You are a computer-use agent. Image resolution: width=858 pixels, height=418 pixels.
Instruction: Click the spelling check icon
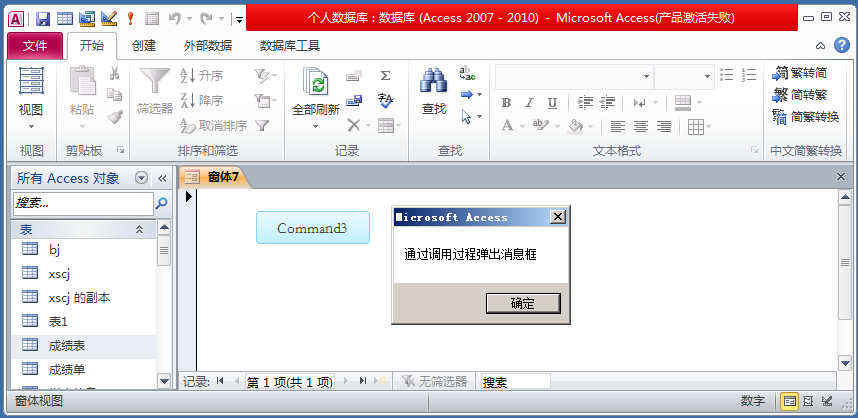click(386, 101)
